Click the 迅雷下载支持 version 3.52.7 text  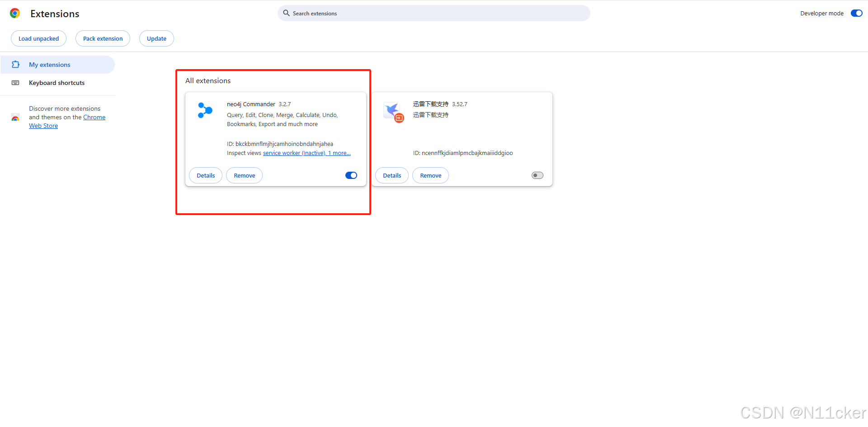pos(460,104)
